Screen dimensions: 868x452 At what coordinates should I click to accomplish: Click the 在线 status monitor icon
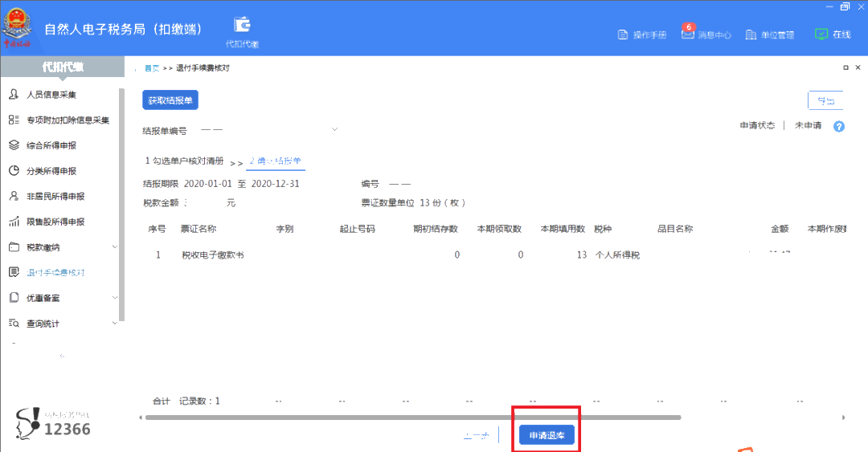point(821,35)
